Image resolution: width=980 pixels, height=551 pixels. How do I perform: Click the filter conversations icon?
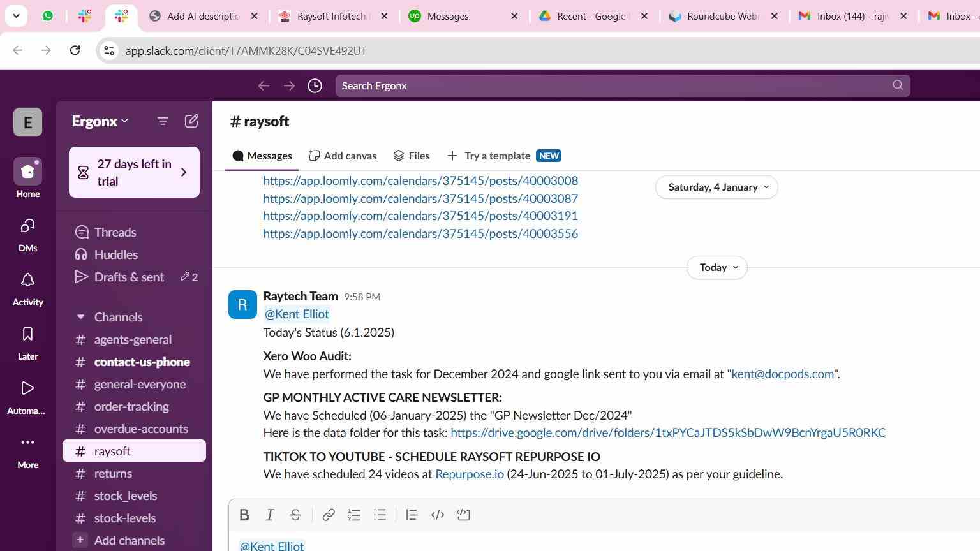163,121
